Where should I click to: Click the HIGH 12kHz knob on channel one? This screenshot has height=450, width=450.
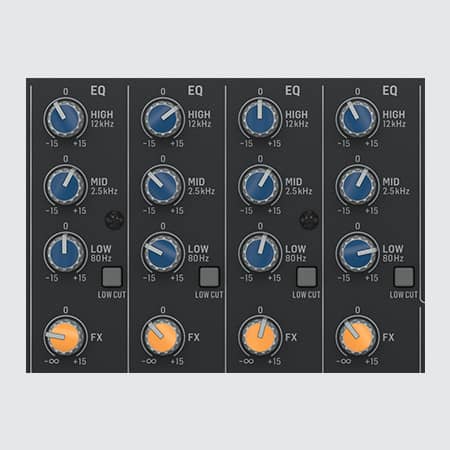click(x=65, y=118)
